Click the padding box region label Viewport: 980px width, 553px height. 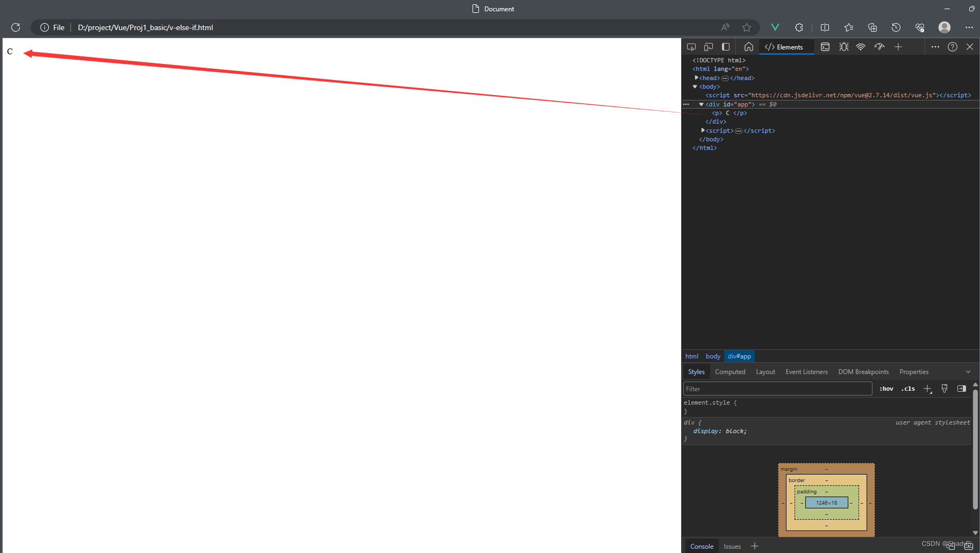[806, 491]
